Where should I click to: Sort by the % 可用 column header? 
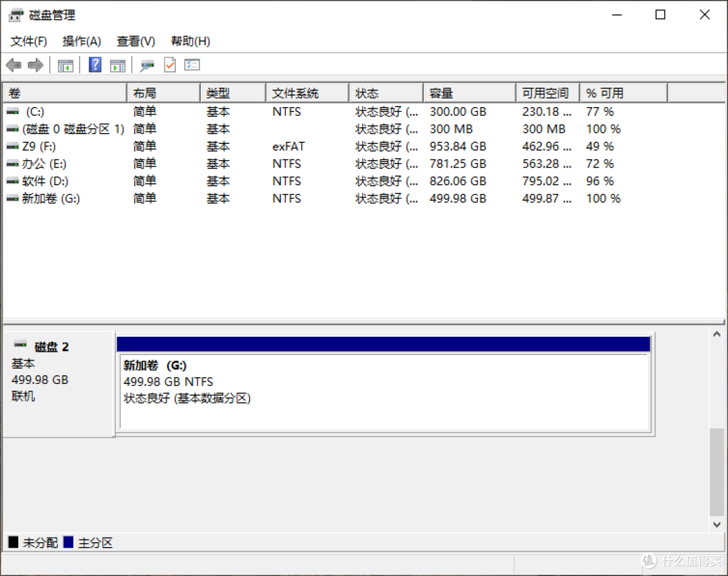coord(624,93)
